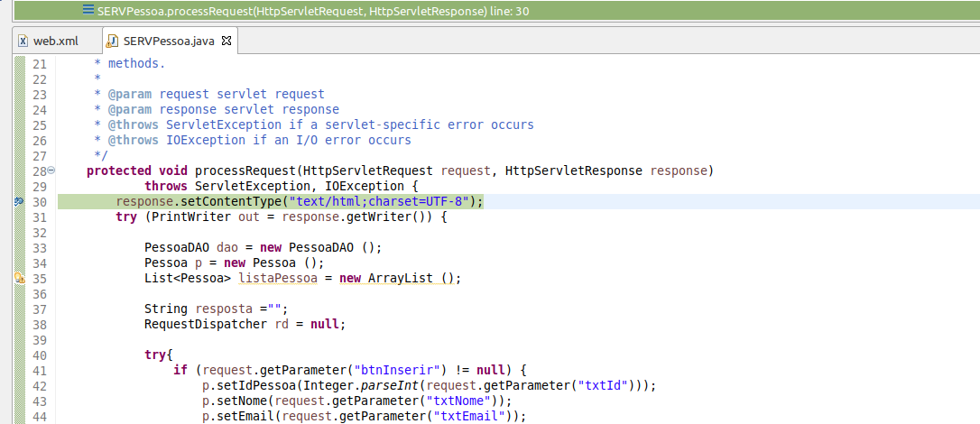The width and height of the screenshot is (980, 424).
Task: Click the try keyword on line 40
Action: click(155, 355)
